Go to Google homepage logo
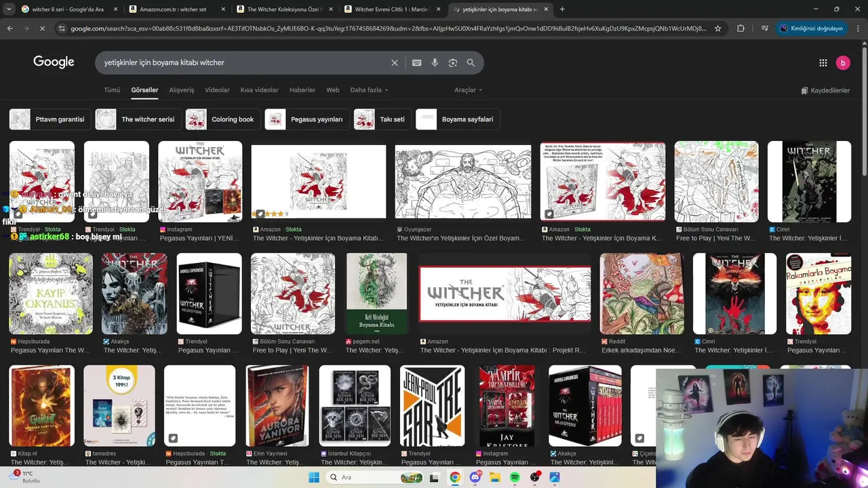Viewport: 868px width, 488px height. click(54, 62)
